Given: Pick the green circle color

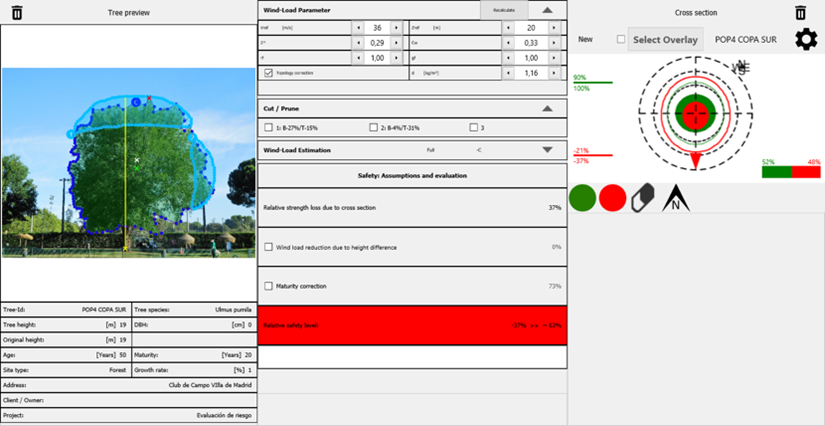Looking at the screenshot, I should pos(582,198).
